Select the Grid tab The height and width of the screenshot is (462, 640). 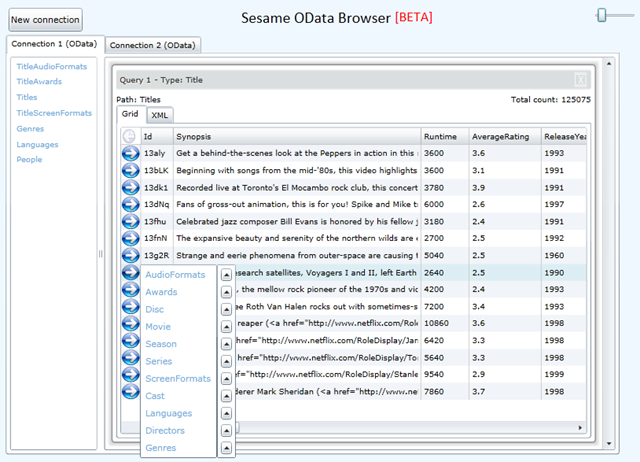coord(130,114)
